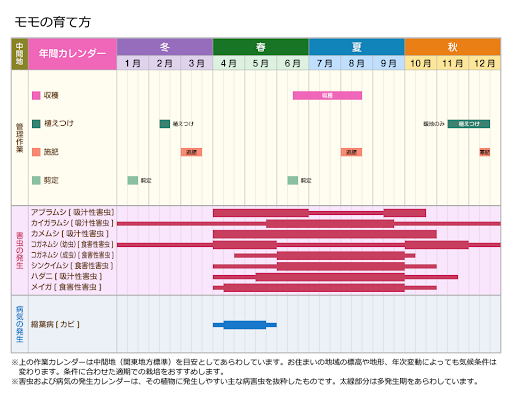Image resolution: width=512 pixels, height=395 pixels.
Task: Click the 春 season header
Action: (261, 47)
